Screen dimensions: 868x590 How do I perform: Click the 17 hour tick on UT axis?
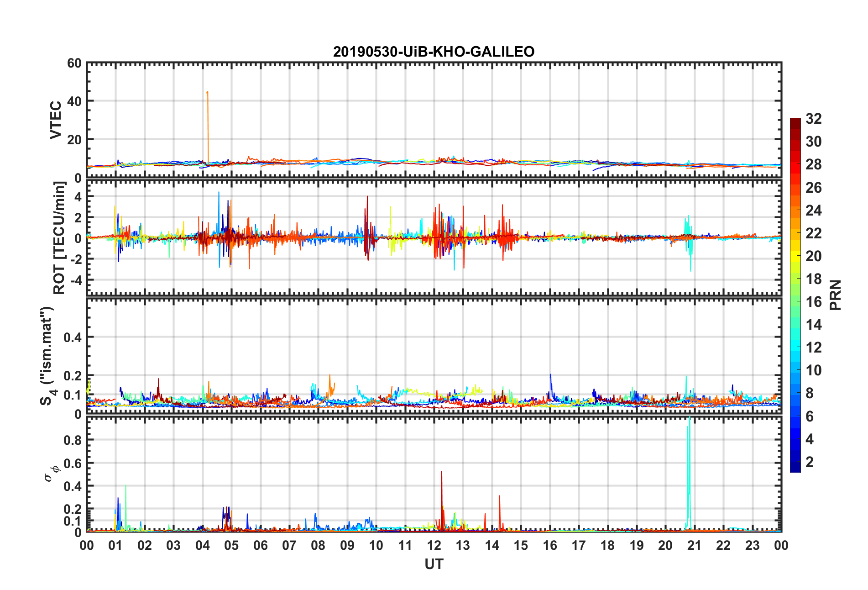[x=579, y=545]
